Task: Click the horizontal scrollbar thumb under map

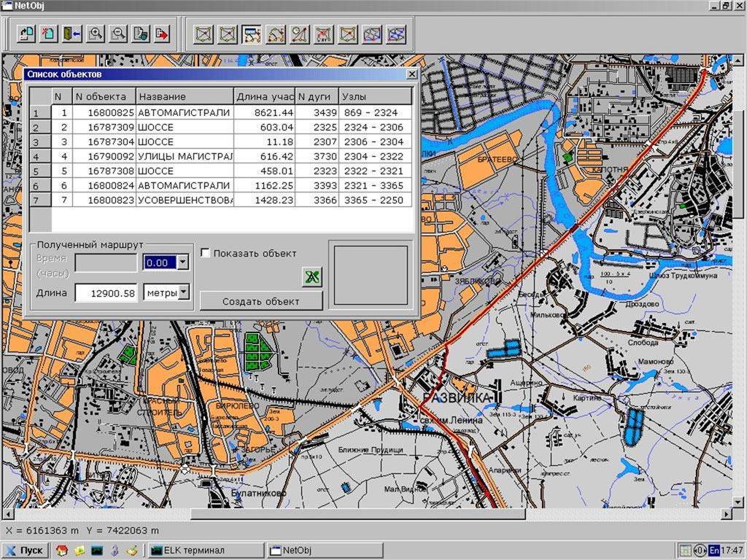Action: (x=357, y=514)
